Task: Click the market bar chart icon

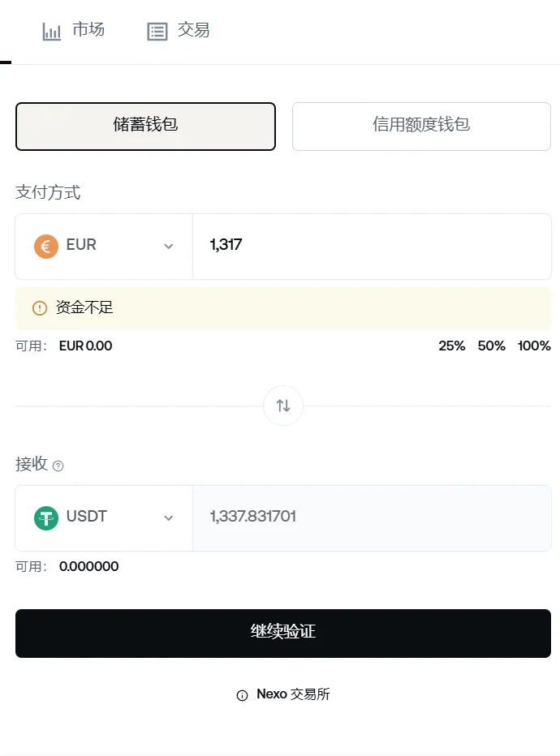Action: pyautogui.click(x=52, y=32)
